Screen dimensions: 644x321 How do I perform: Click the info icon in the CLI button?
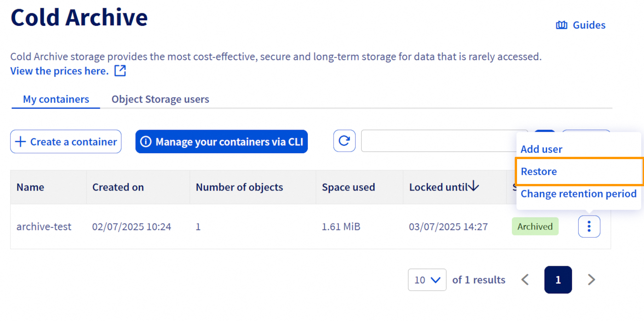click(146, 141)
